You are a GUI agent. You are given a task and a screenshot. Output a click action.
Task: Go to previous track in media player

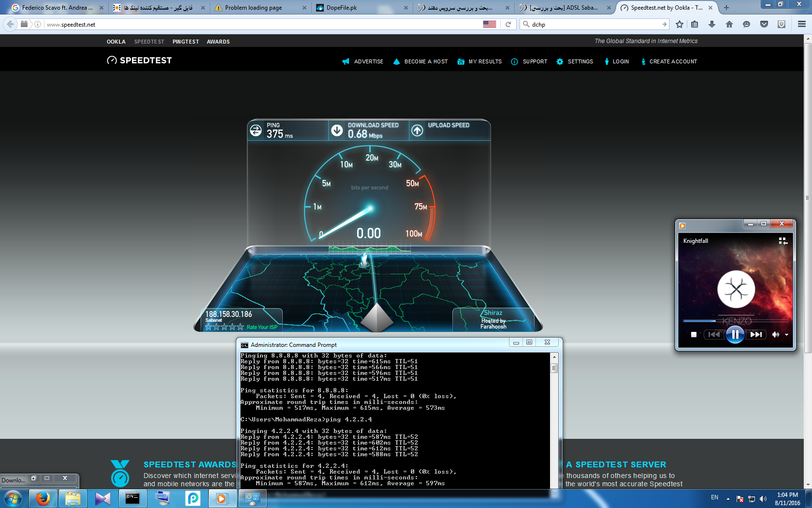[x=714, y=334]
